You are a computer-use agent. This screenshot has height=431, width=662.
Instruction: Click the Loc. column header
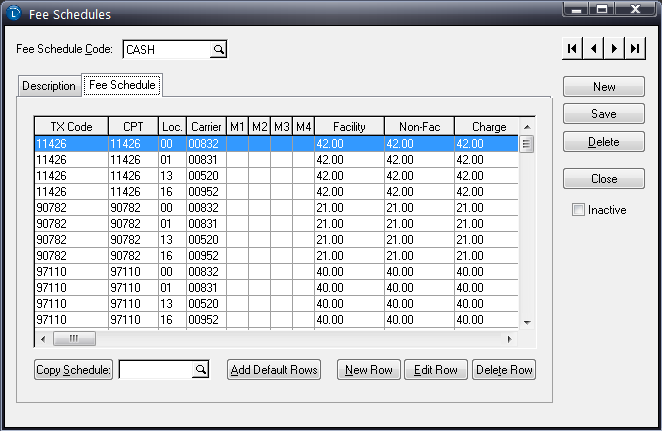[172, 127]
